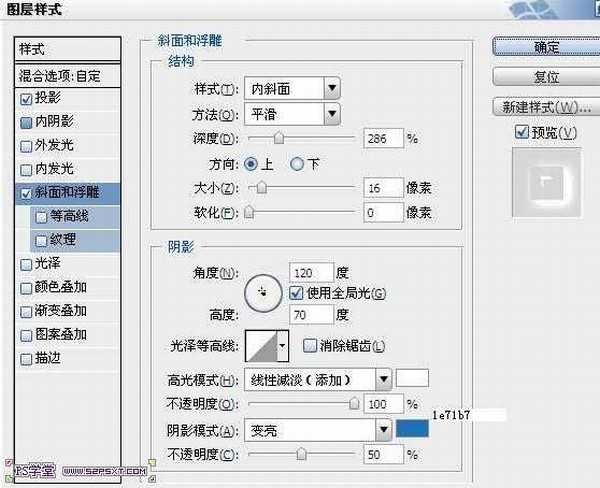Viewport: 600px width, 488px height.
Task: Click the angle dial compass
Action: (x=263, y=291)
